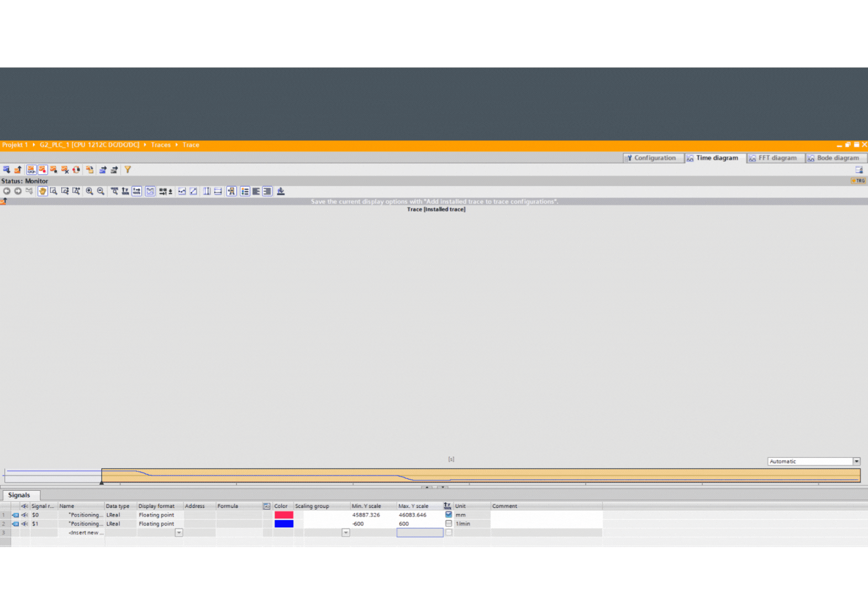Image resolution: width=868 pixels, height=614 pixels.
Task: Check the auto-scale checkbox for signal $1
Action: [x=449, y=523]
